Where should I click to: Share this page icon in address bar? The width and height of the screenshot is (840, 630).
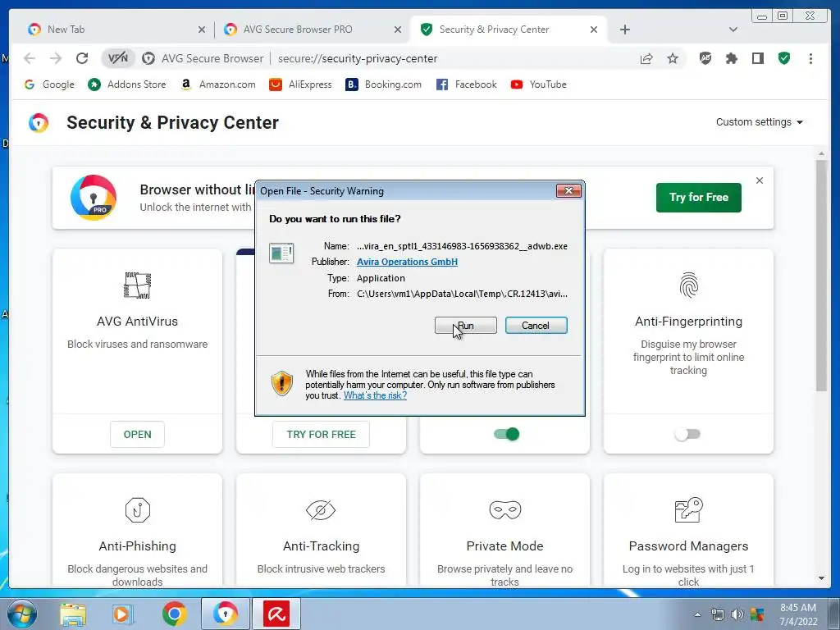coord(646,58)
